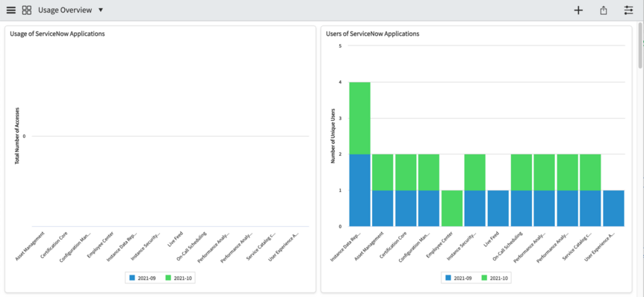Click On-Call Scheduling label in the Usage chart
This screenshot has width=644, height=297.
(191, 246)
